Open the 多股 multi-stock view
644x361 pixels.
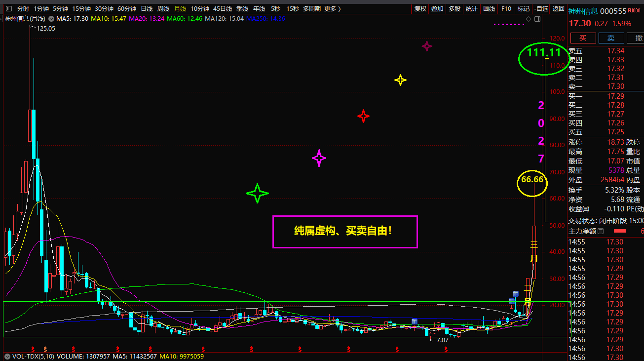[x=455, y=9]
